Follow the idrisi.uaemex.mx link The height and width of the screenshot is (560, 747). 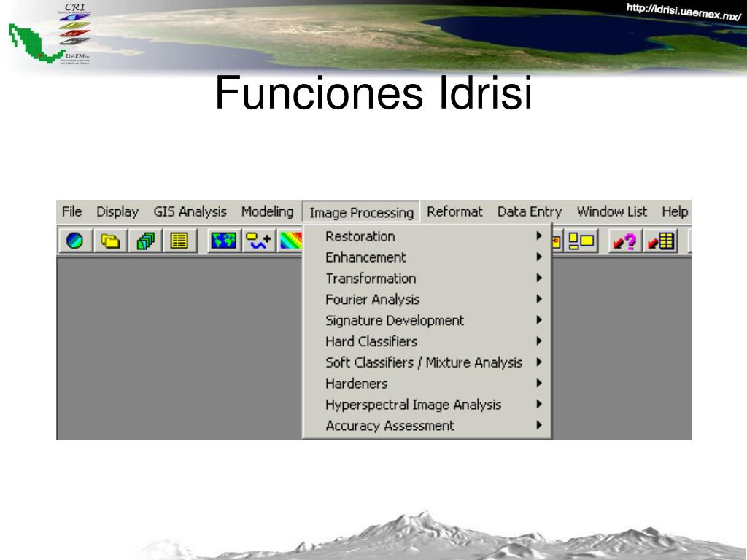684,12
